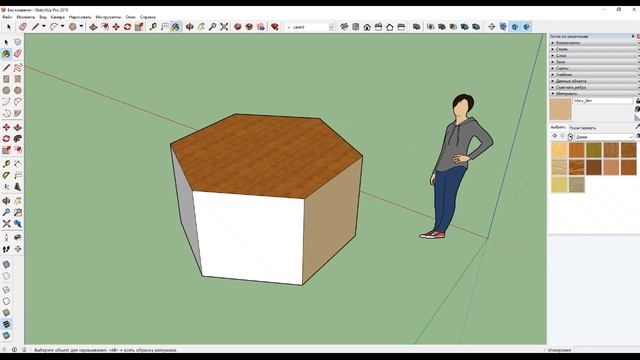Select the Offset tool in top toolbar
The width and height of the screenshot is (640, 360).
coord(104,27)
